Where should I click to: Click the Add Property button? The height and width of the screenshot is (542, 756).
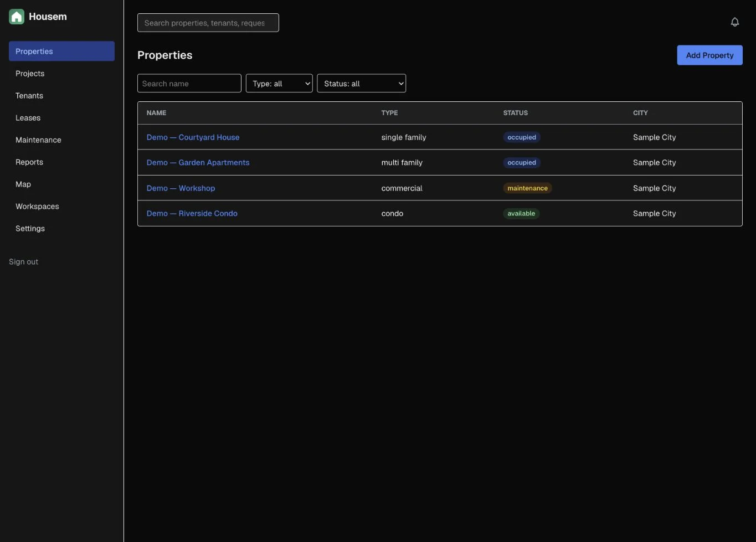[x=709, y=55]
